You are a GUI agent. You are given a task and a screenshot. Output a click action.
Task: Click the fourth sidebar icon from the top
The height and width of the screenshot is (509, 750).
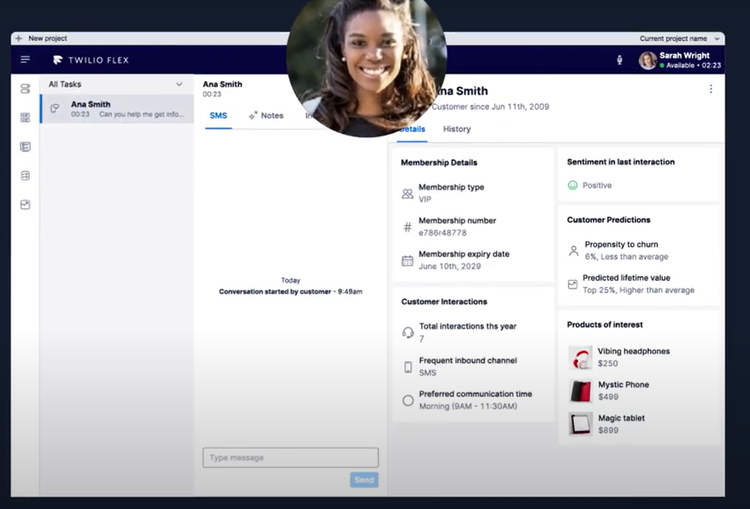(25, 176)
